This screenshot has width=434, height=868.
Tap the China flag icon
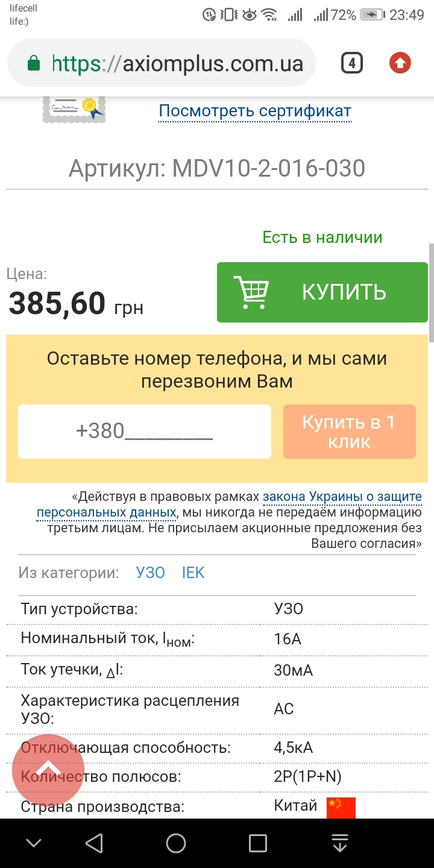pyautogui.click(x=341, y=807)
